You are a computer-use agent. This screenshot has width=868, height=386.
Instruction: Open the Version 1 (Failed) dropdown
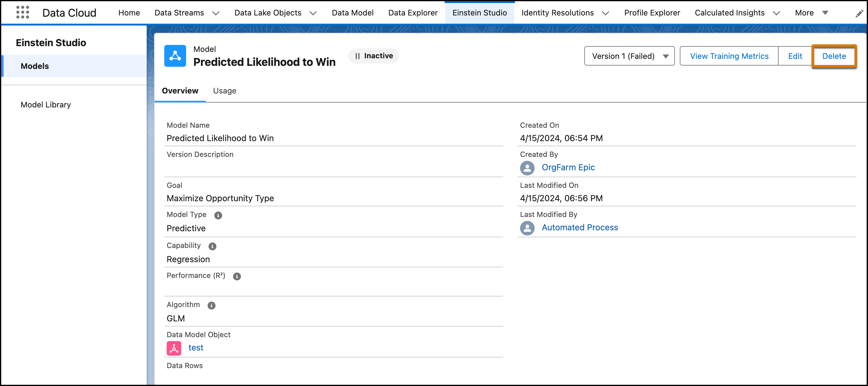pyautogui.click(x=629, y=56)
